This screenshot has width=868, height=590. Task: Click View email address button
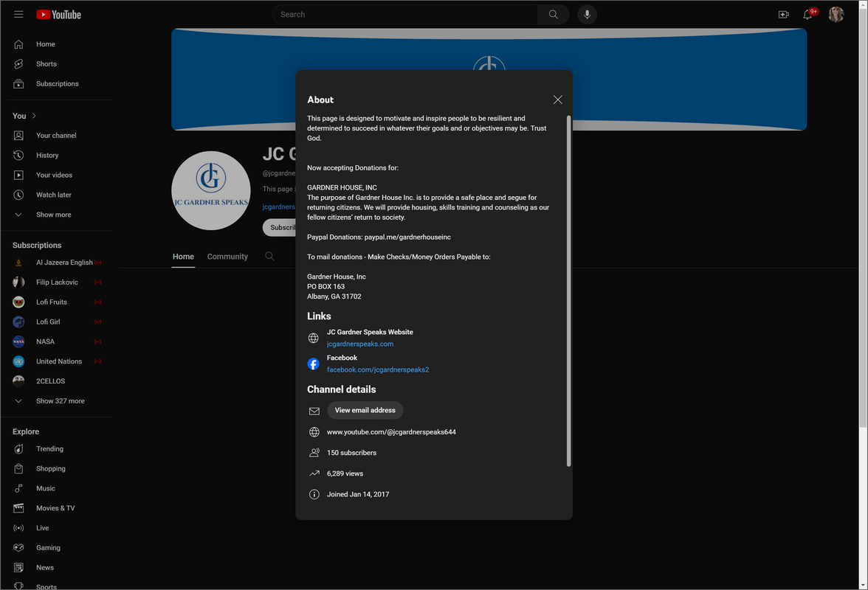click(365, 410)
